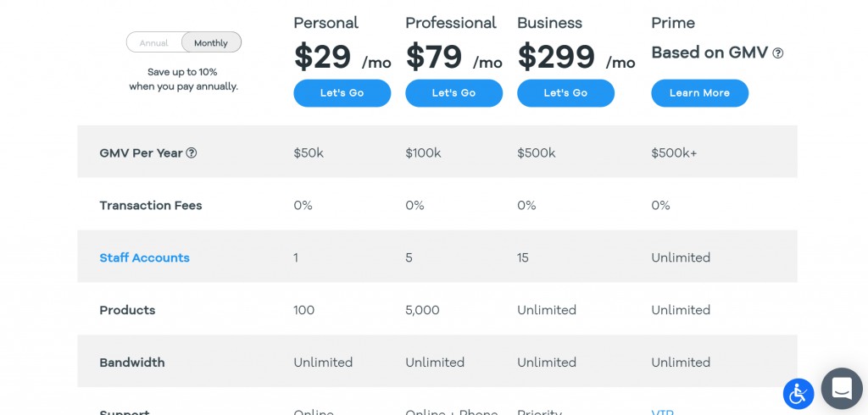Click the help icon next to Based on GMV
The height and width of the screenshot is (415, 868).
[x=778, y=53]
